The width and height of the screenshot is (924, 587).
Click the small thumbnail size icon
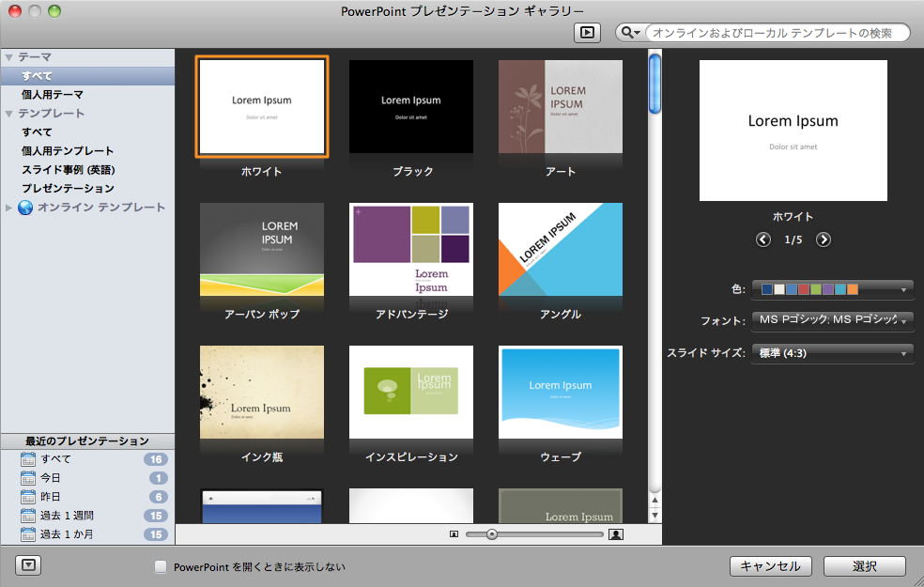click(454, 534)
